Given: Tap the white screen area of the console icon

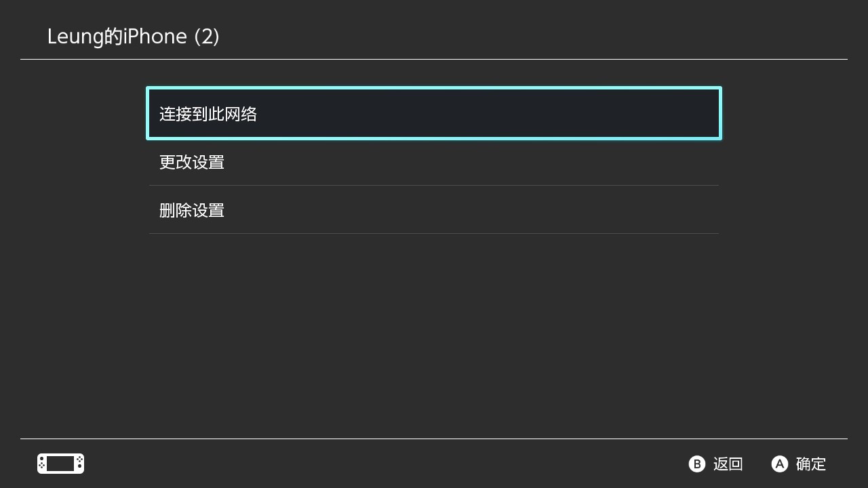Looking at the screenshot, I should [x=60, y=464].
